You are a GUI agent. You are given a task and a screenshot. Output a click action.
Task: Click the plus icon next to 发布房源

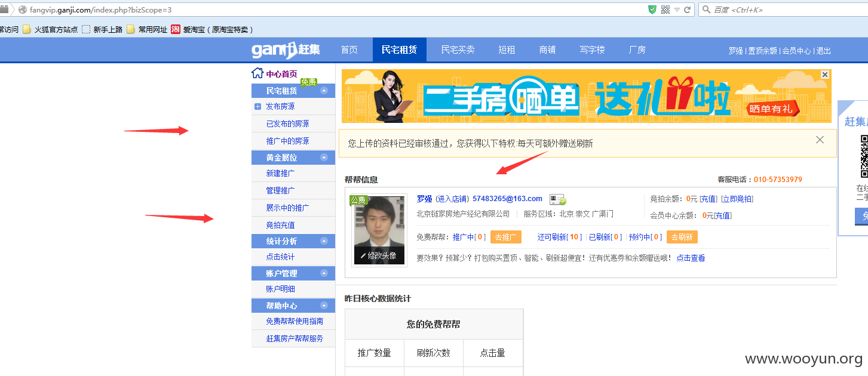click(x=257, y=107)
